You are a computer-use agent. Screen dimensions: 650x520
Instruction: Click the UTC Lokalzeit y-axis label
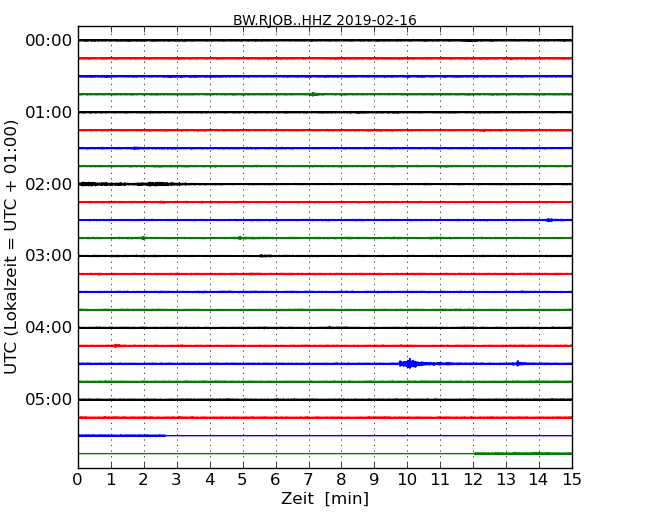pos(11,247)
